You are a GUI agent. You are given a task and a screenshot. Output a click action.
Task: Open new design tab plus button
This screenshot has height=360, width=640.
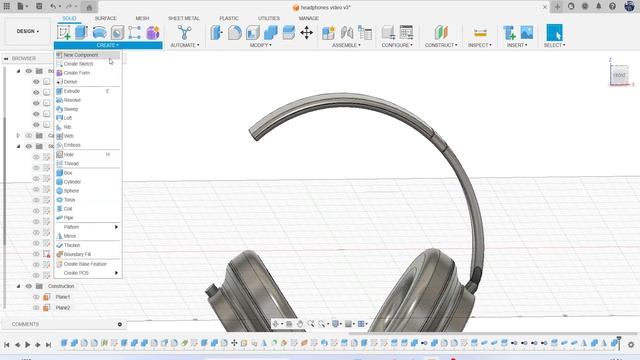pyautogui.click(x=557, y=7)
